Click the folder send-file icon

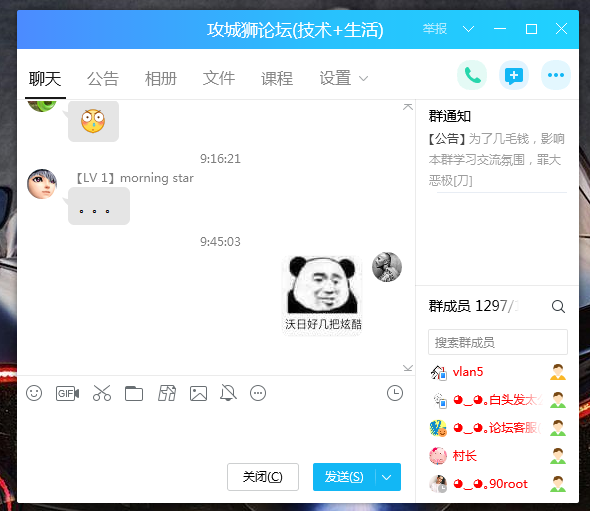134,394
